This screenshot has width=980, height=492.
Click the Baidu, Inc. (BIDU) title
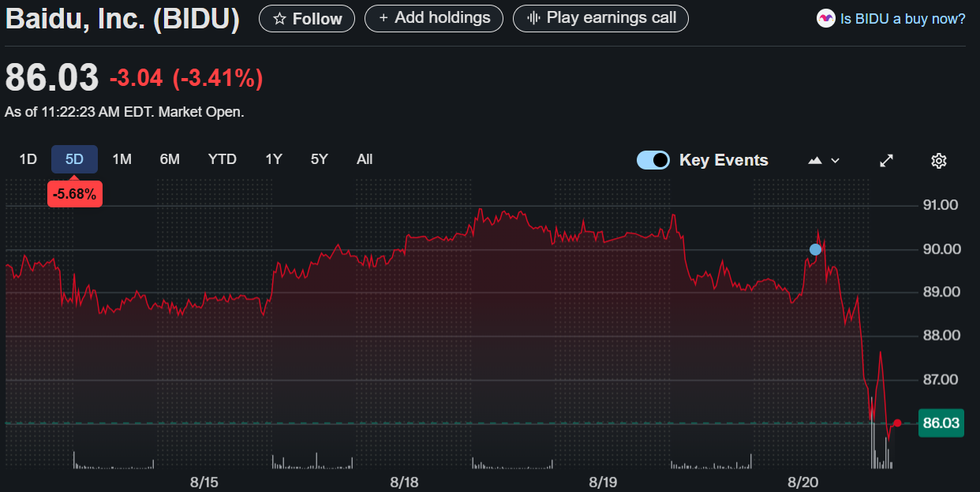(122, 19)
